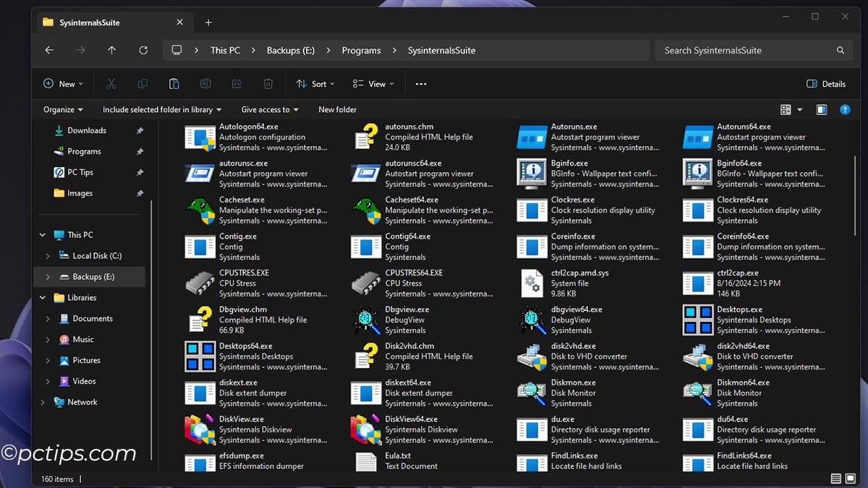
Task: Click the Paste icon in the toolbar
Action: [x=174, y=83]
